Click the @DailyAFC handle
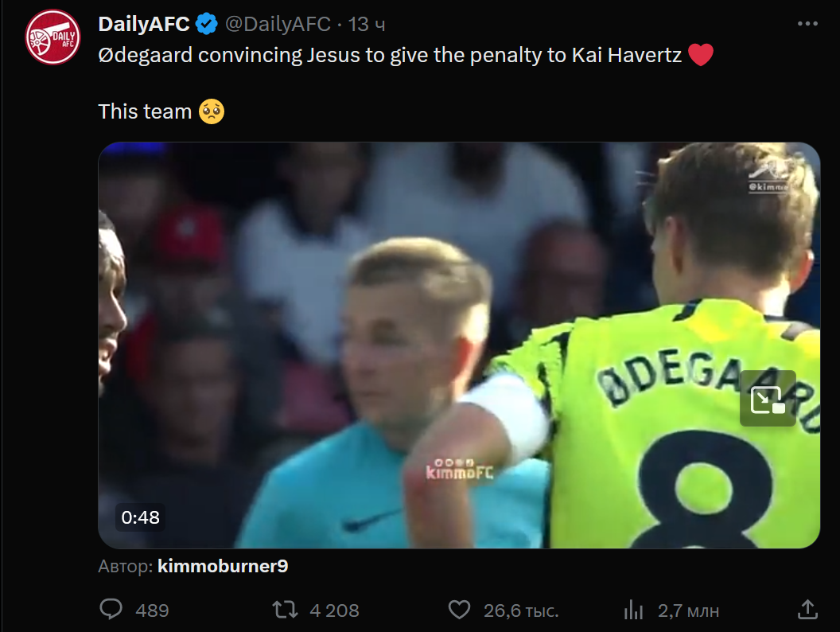 pyautogui.click(x=278, y=25)
